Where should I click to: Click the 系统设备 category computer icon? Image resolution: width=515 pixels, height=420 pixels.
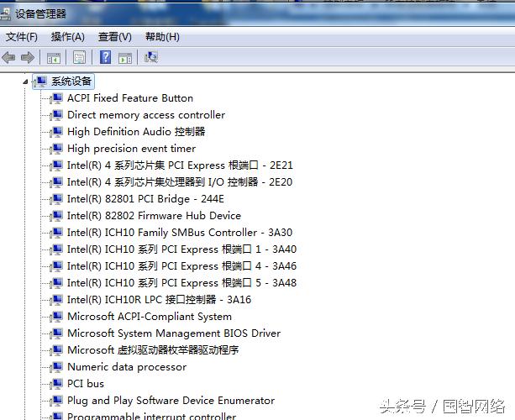click(x=40, y=81)
